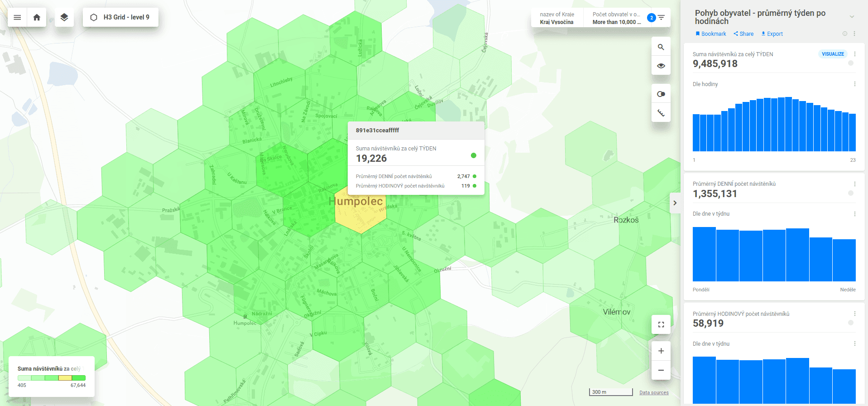Export the dashboard data
The image size is (868, 406).
click(772, 34)
